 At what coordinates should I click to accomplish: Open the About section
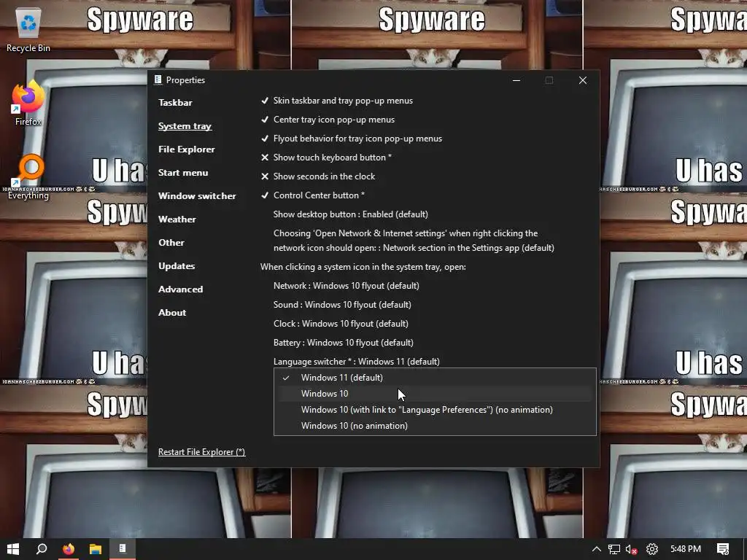point(172,312)
